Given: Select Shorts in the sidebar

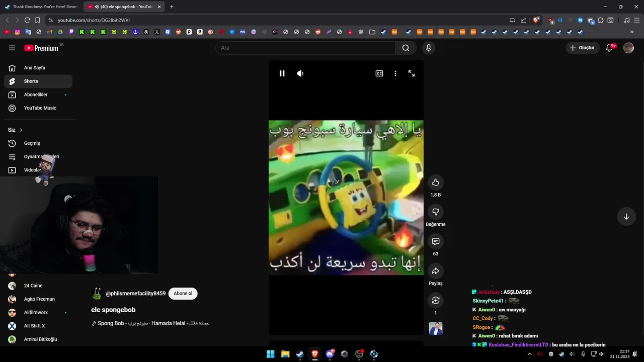Looking at the screenshot, I should pos(38,81).
